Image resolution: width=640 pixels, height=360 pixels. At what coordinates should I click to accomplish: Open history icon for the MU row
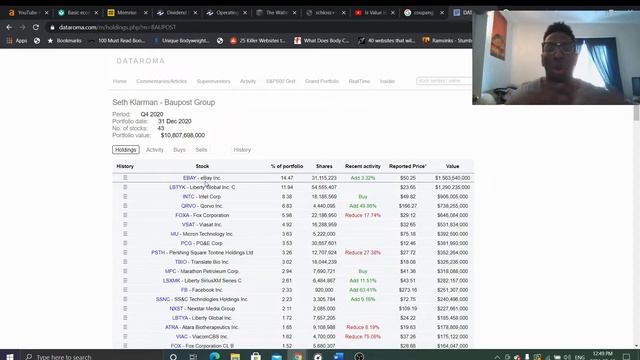tap(125, 234)
